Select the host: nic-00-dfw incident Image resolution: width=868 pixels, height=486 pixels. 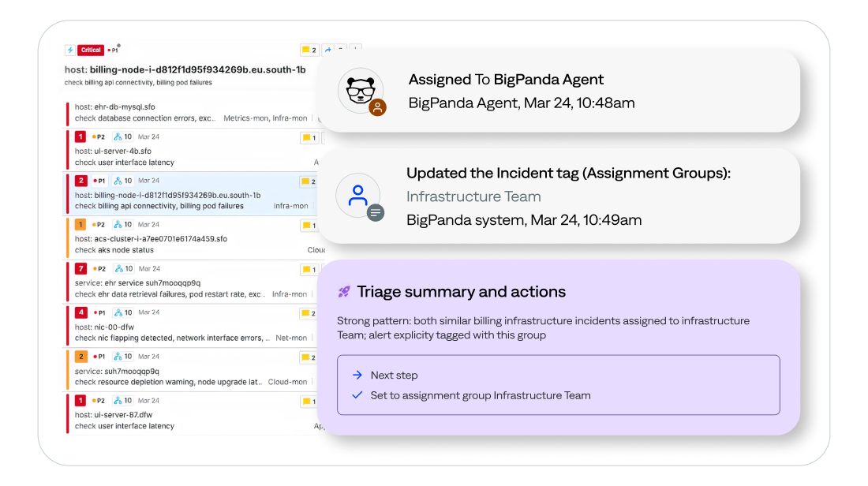point(104,327)
